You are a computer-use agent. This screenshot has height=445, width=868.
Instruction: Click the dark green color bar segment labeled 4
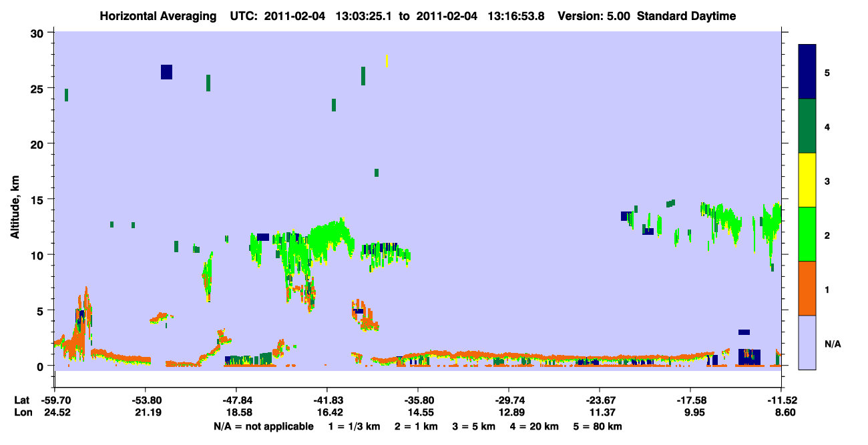click(807, 126)
